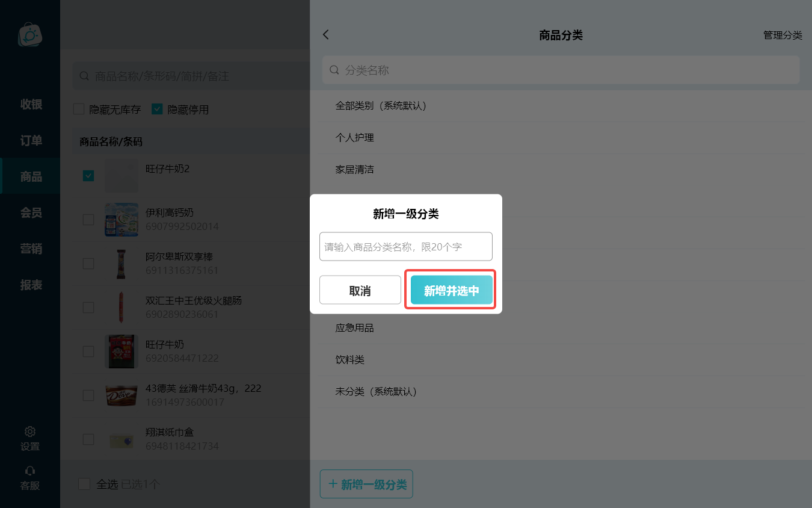
Task: Click the 双汇王中王 sausage thumbnail
Action: (x=121, y=308)
